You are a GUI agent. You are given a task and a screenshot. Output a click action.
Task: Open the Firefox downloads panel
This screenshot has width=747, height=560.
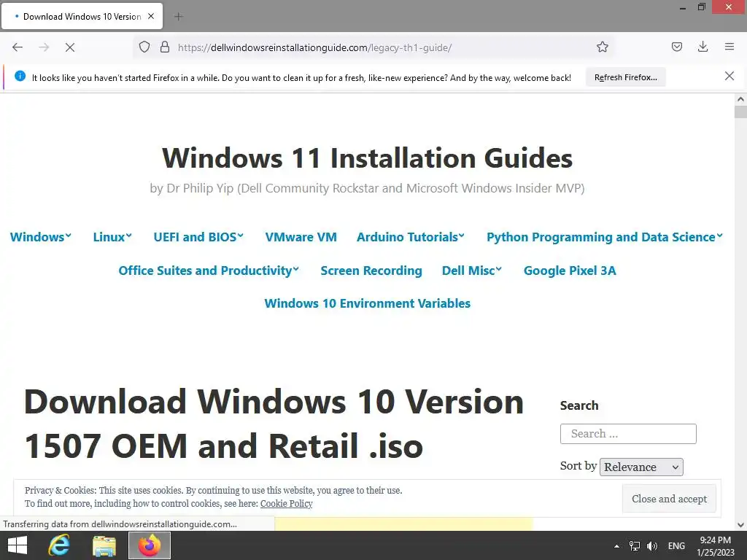[x=703, y=47]
